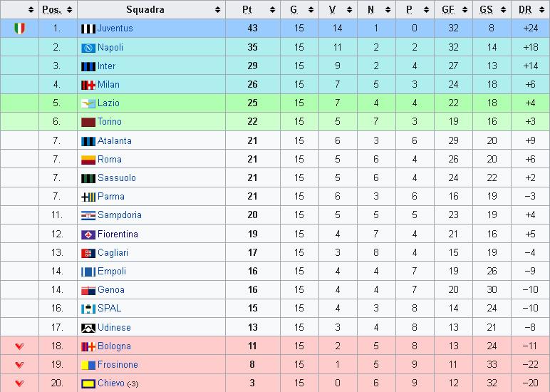The width and height of the screenshot is (550, 392).
Task: Open the Chievo team link
Action: point(111,383)
